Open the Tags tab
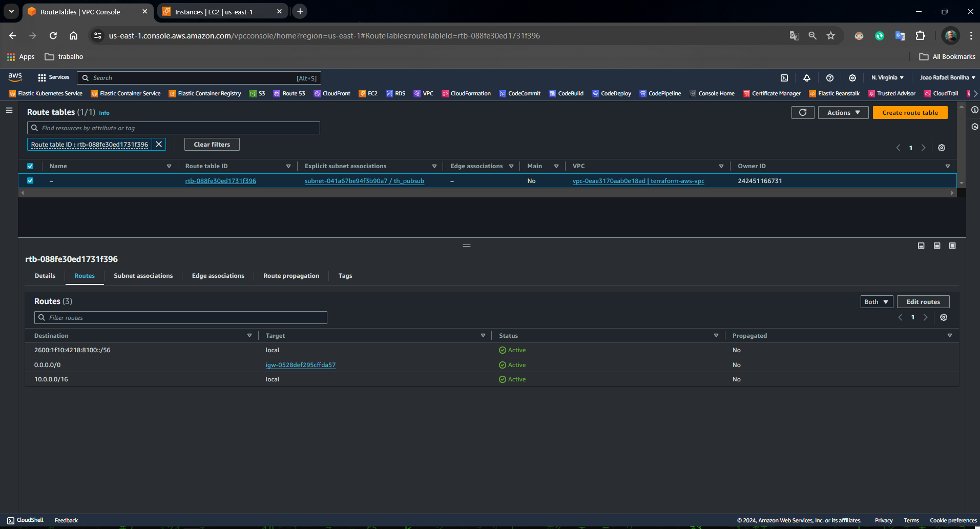 [345, 276]
